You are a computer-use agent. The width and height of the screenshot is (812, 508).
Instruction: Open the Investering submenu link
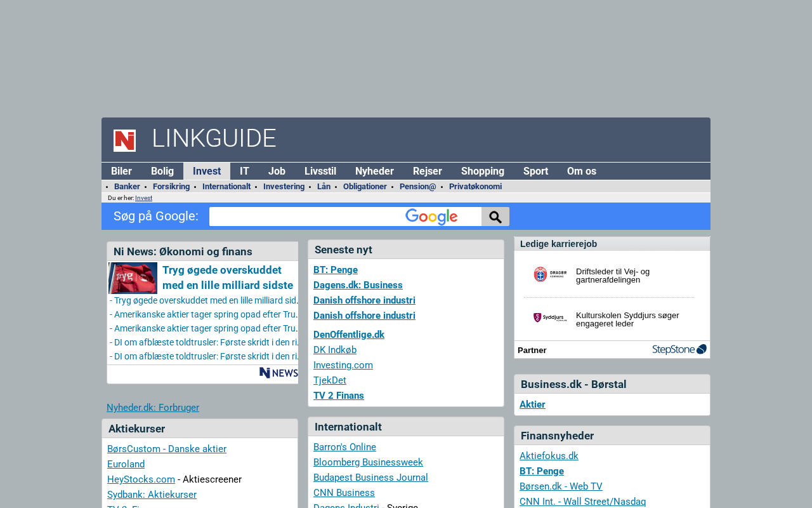tap(284, 187)
